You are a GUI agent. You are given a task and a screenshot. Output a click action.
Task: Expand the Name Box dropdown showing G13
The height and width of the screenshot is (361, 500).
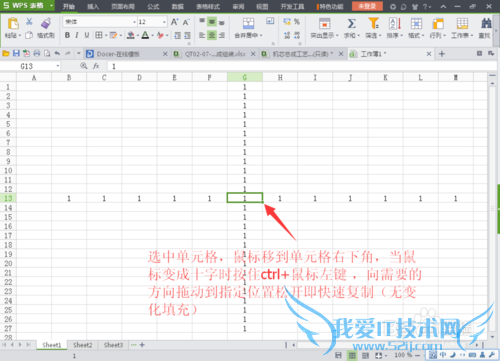coord(58,66)
